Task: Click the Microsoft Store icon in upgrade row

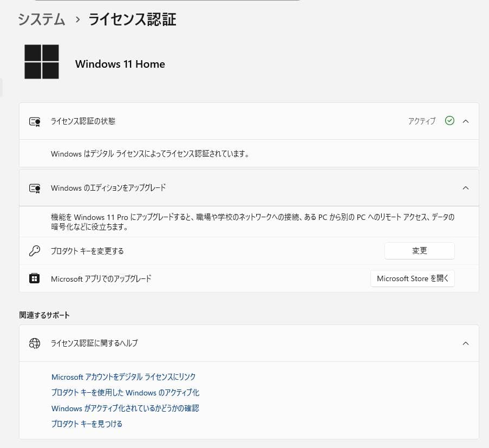Action: click(35, 278)
